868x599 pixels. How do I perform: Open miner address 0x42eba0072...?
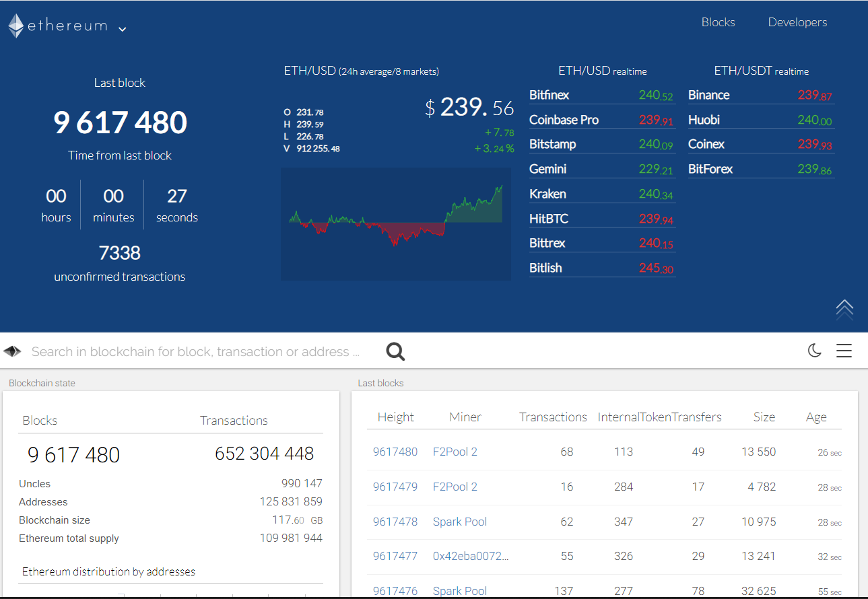(x=471, y=557)
